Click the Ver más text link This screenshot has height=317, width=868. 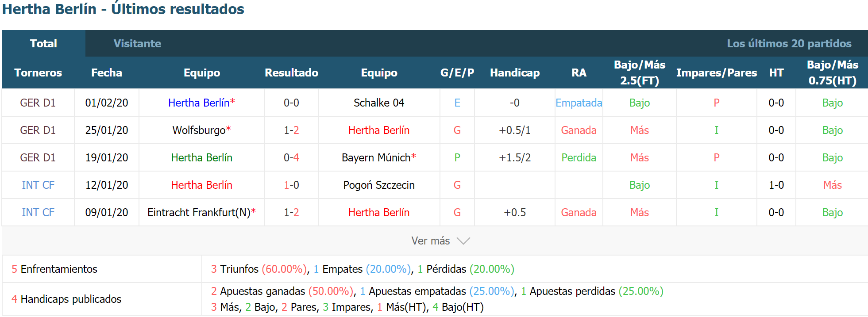430,241
